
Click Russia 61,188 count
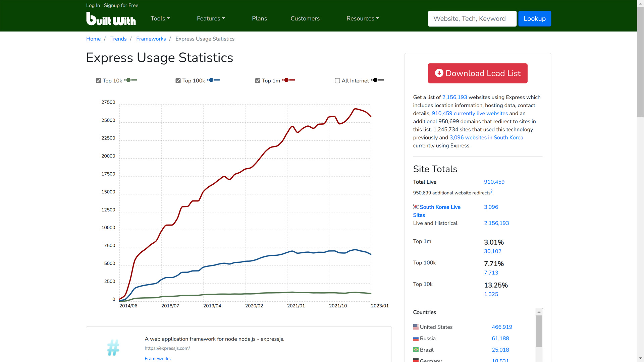point(500,339)
